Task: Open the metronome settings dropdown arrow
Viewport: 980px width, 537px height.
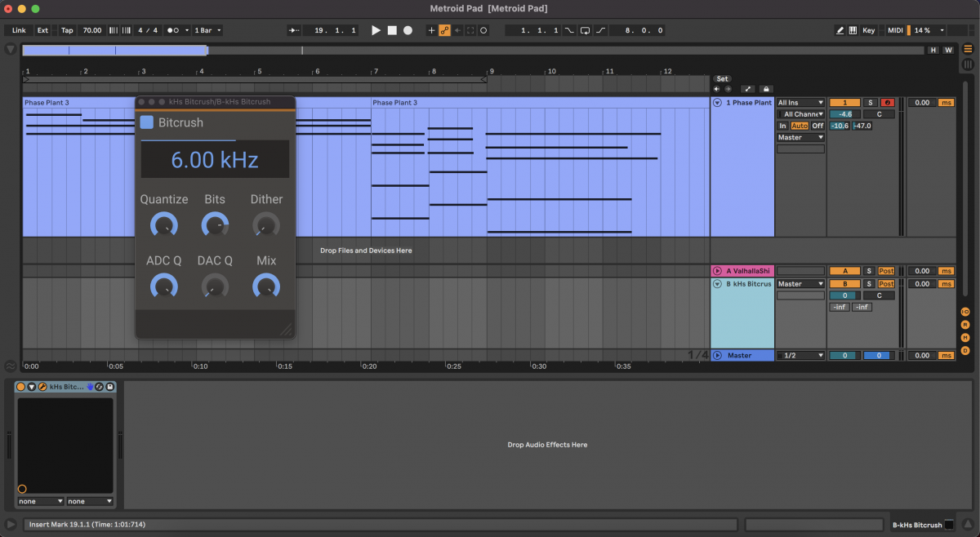Action: (187, 30)
